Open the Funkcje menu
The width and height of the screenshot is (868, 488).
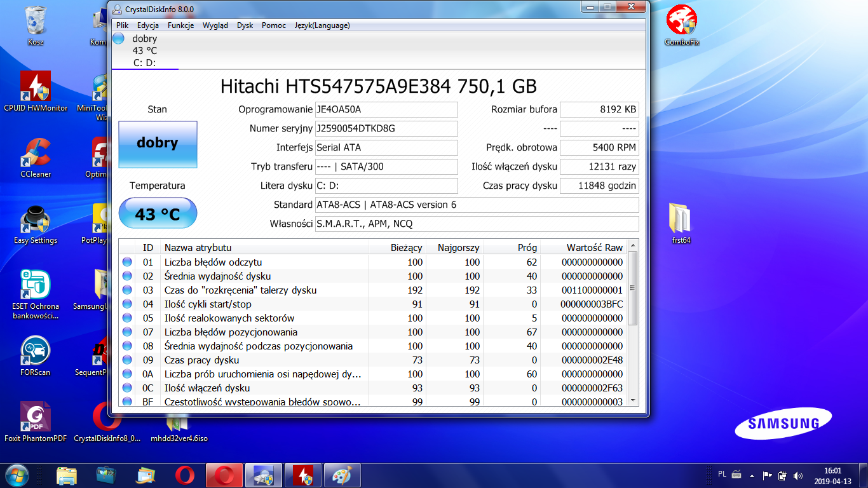[x=181, y=25]
